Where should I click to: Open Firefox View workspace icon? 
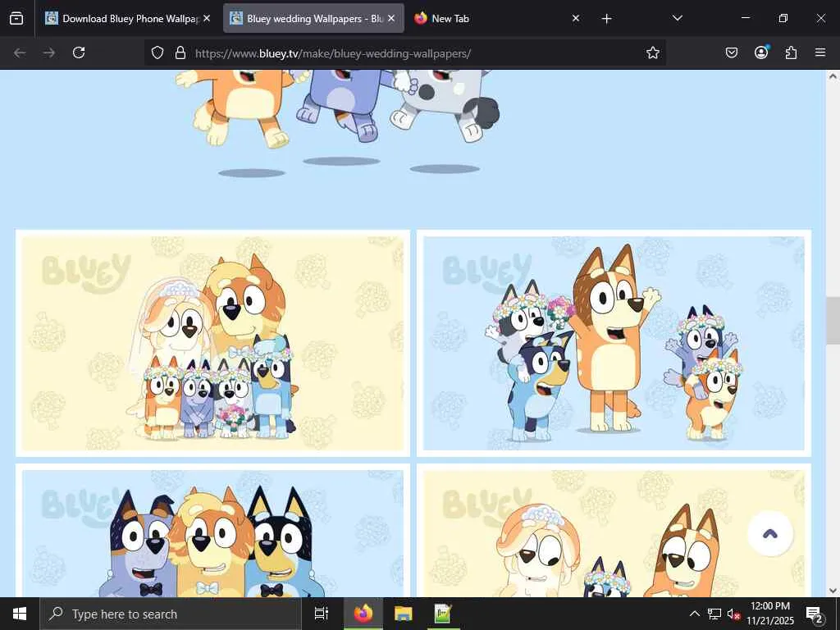tap(16, 18)
